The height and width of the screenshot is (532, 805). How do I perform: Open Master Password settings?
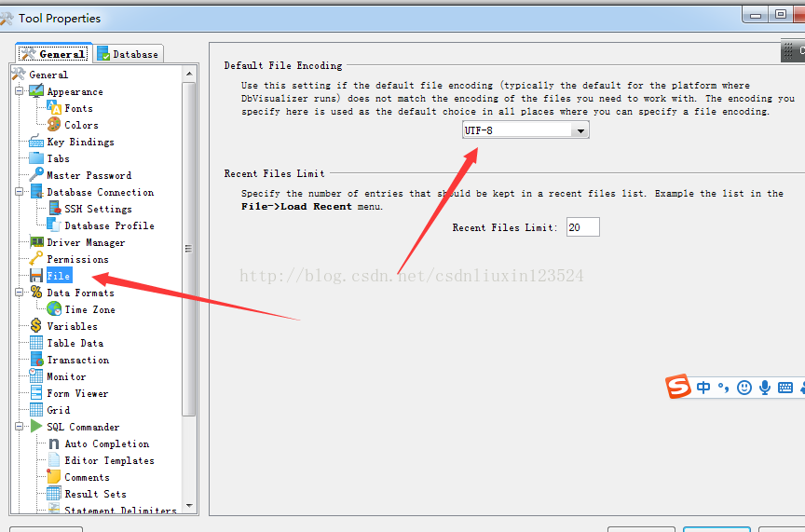89,175
